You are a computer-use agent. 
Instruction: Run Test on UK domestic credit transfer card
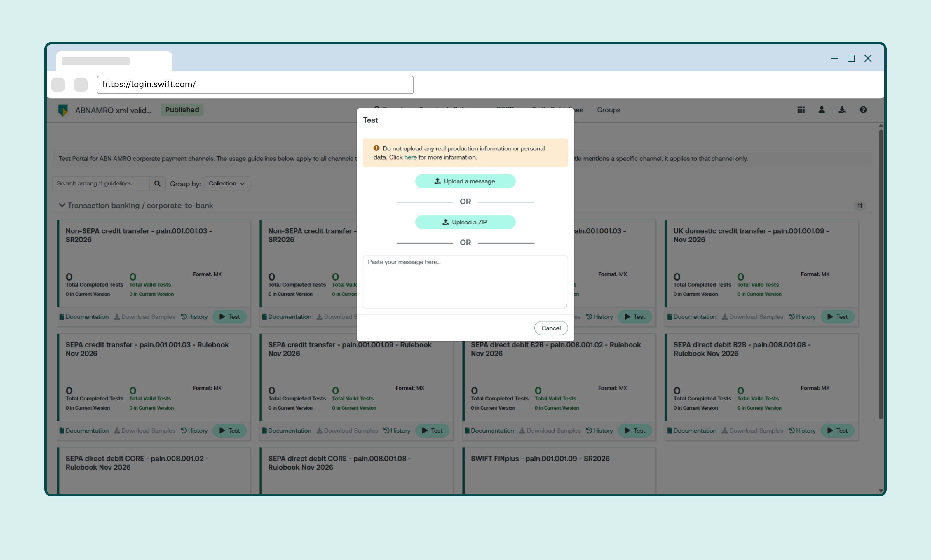tap(837, 317)
